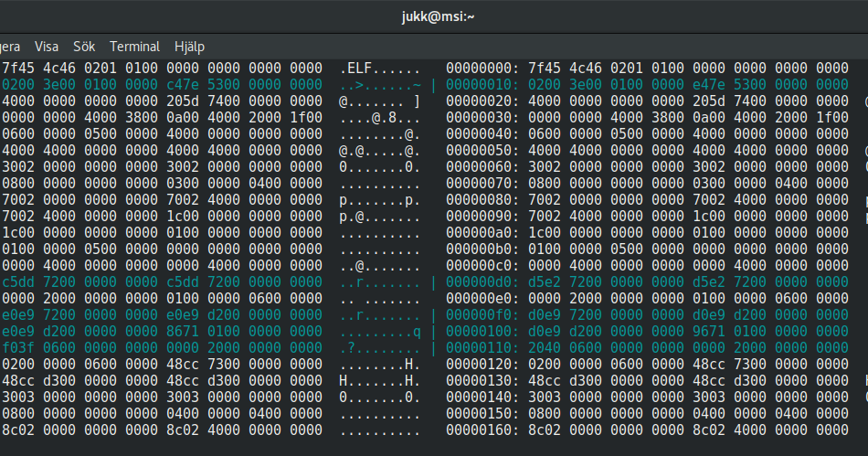Click the ASCII text @.@.....@.
The height and width of the screenshot is (456, 868).
380,151
